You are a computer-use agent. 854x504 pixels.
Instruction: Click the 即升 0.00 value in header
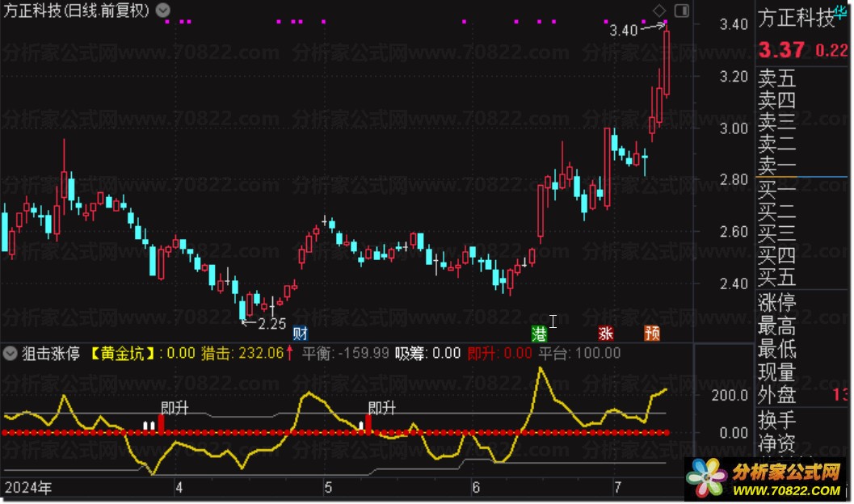pyautogui.click(x=499, y=353)
